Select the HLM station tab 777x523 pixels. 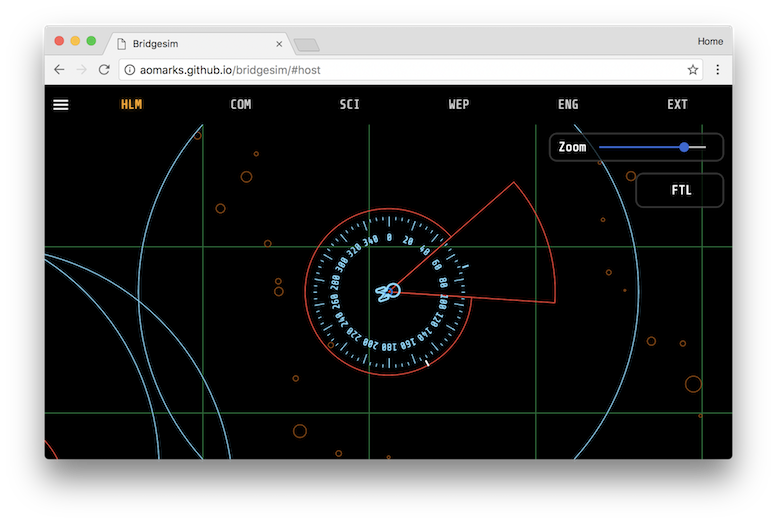pyautogui.click(x=131, y=105)
